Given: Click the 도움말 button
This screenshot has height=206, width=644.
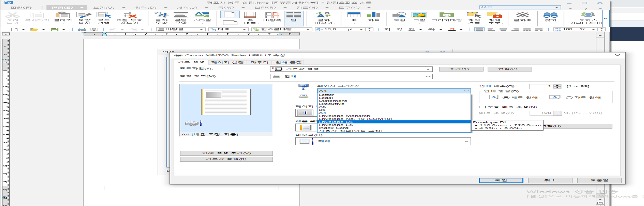Looking at the screenshot, I should pyautogui.click(x=599, y=180).
